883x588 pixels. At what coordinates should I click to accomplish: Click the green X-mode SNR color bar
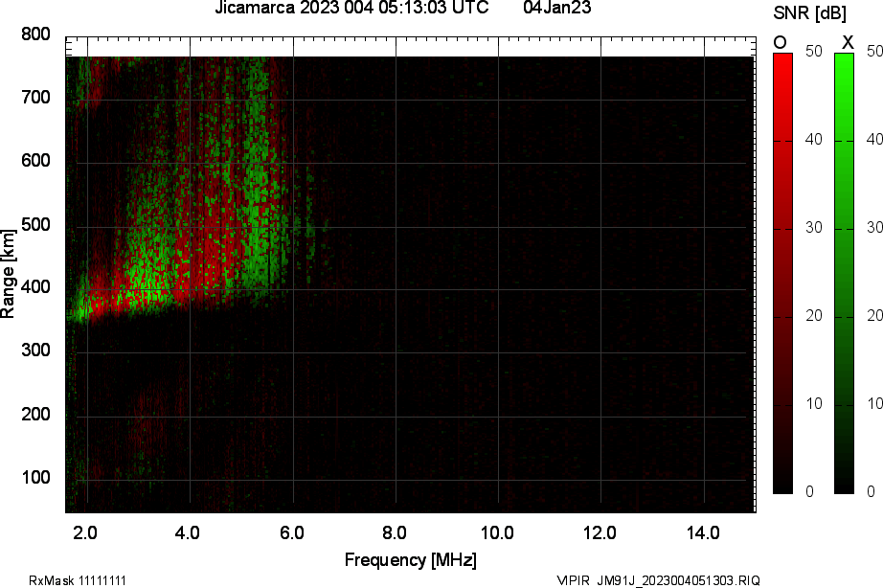[x=844, y=273]
